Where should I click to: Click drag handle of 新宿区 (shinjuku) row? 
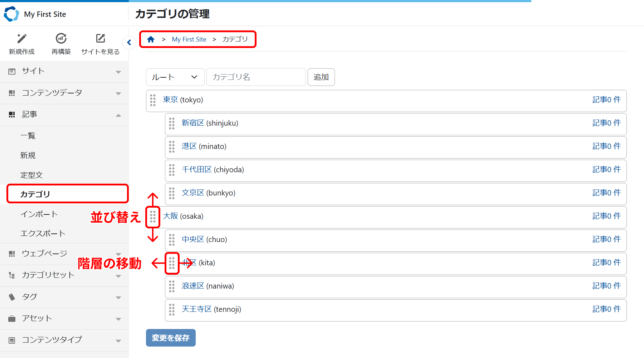(x=172, y=124)
